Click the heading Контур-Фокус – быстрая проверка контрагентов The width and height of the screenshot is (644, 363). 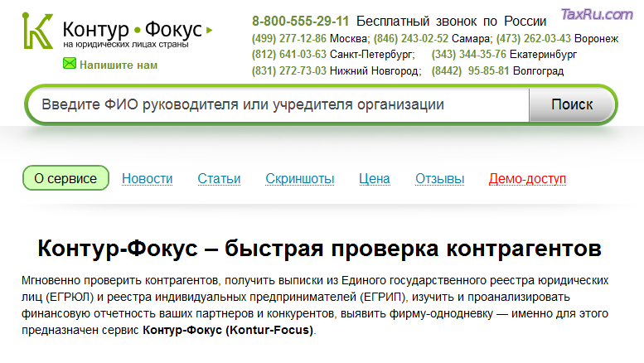[320, 249]
